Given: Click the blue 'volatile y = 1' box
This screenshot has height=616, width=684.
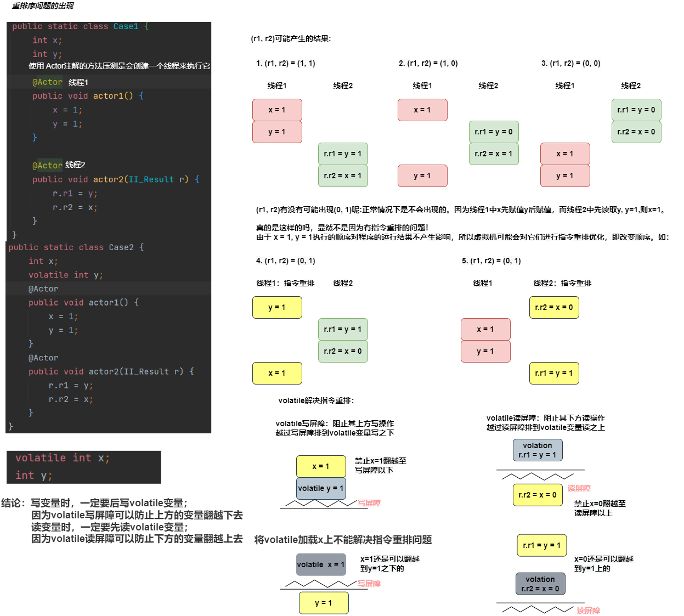Looking at the screenshot, I should coord(321,488).
